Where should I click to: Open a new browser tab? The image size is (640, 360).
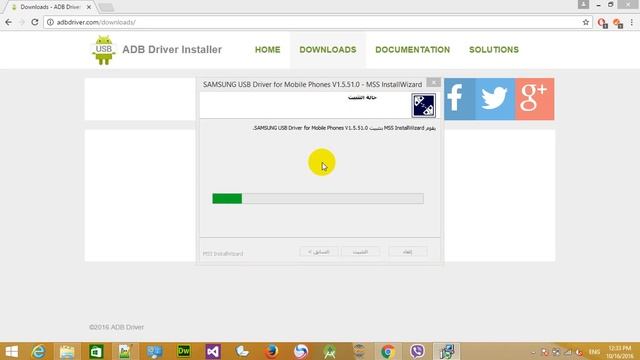[106, 7]
